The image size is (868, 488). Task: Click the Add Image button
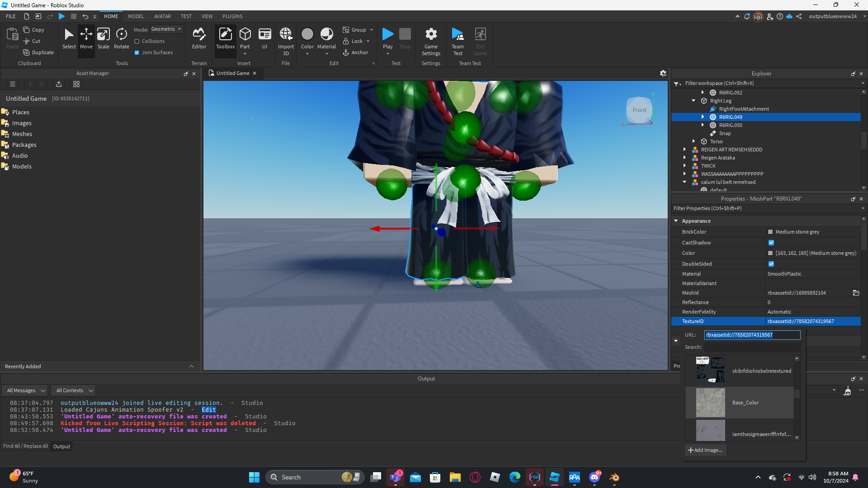click(x=705, y=450)
